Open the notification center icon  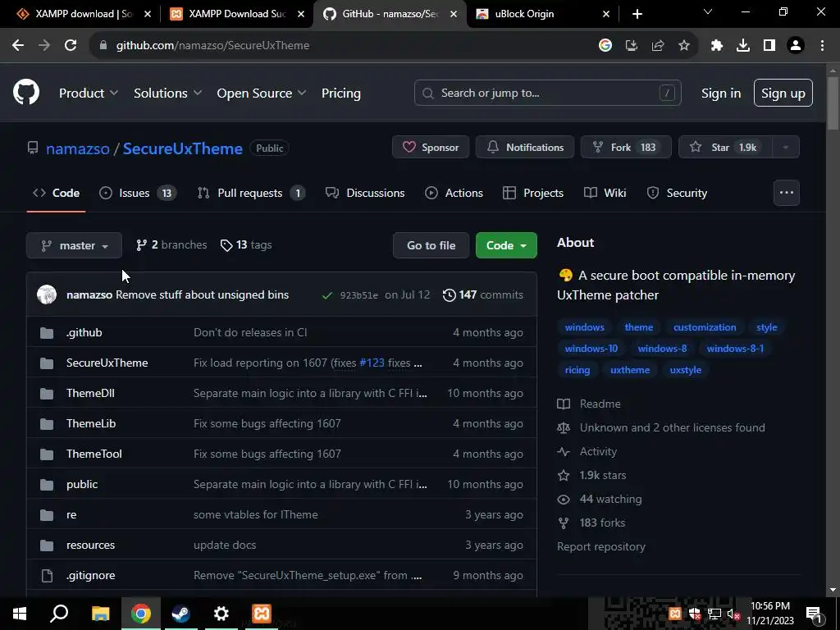pos(814,614)
